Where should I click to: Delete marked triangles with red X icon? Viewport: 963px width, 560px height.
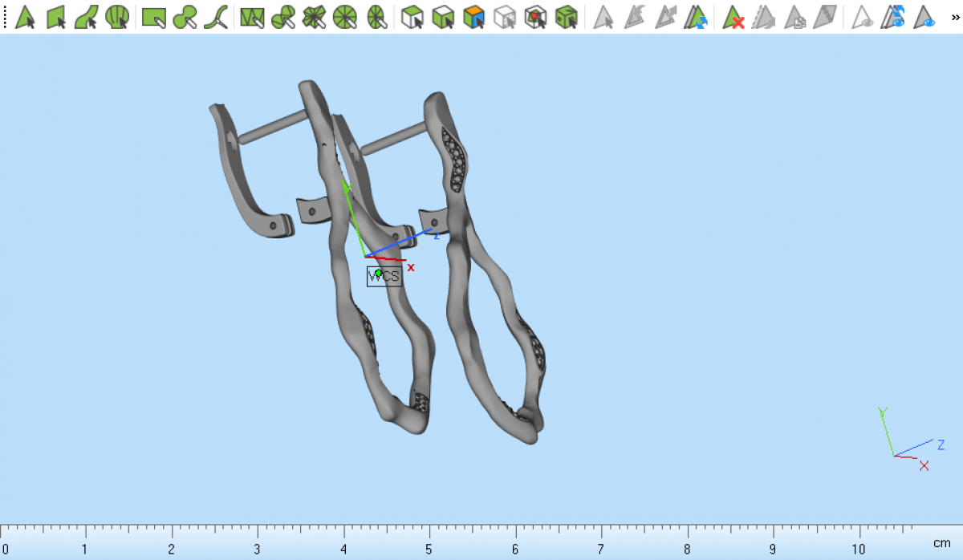(733, 17)
